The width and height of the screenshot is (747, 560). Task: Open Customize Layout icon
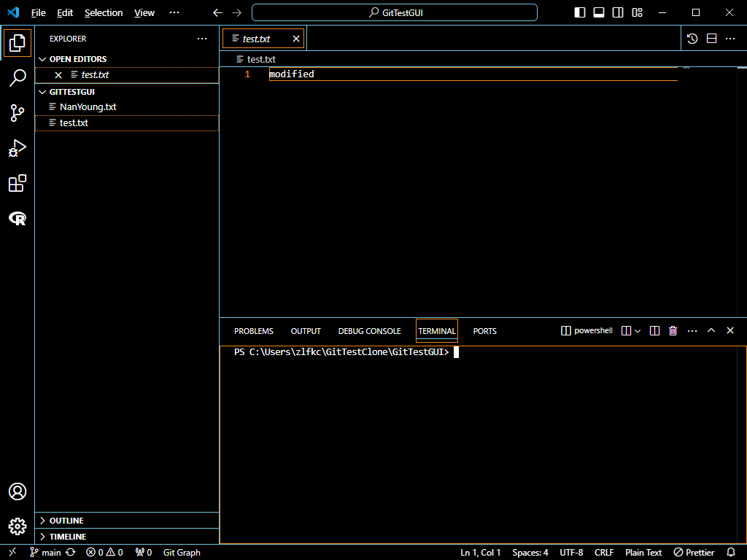click(637, 12)
